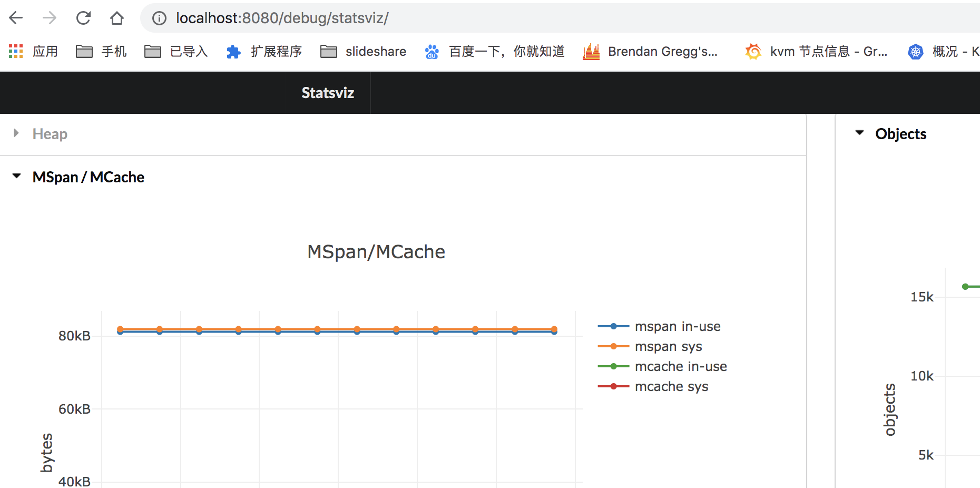Click the 15k tick on Objects chart
Viewport: 980px width, 488px height.
pyautogui.click(x=922, y=297)
